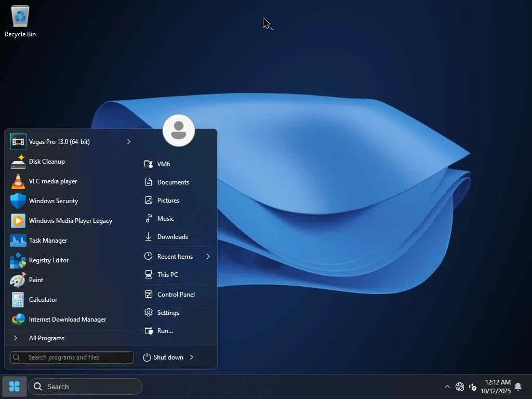Show hidden system tray icons

pyautogui.click(x=447, y=387)
